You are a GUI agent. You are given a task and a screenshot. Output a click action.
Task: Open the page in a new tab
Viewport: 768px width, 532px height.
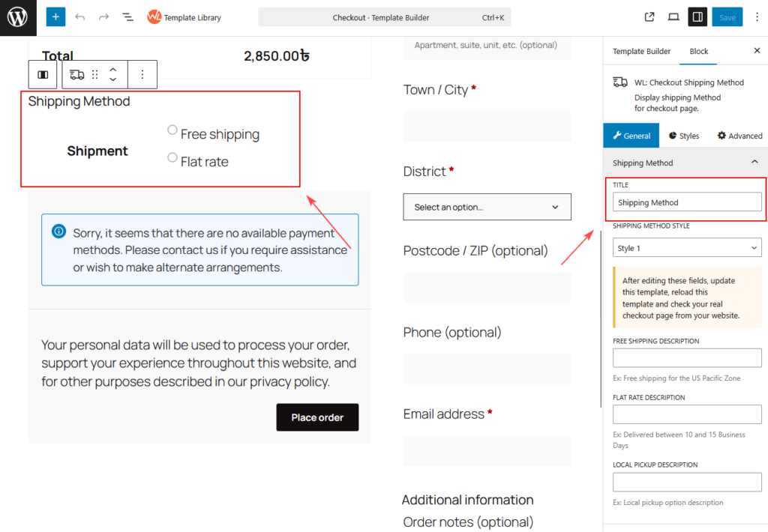[649, 16]
